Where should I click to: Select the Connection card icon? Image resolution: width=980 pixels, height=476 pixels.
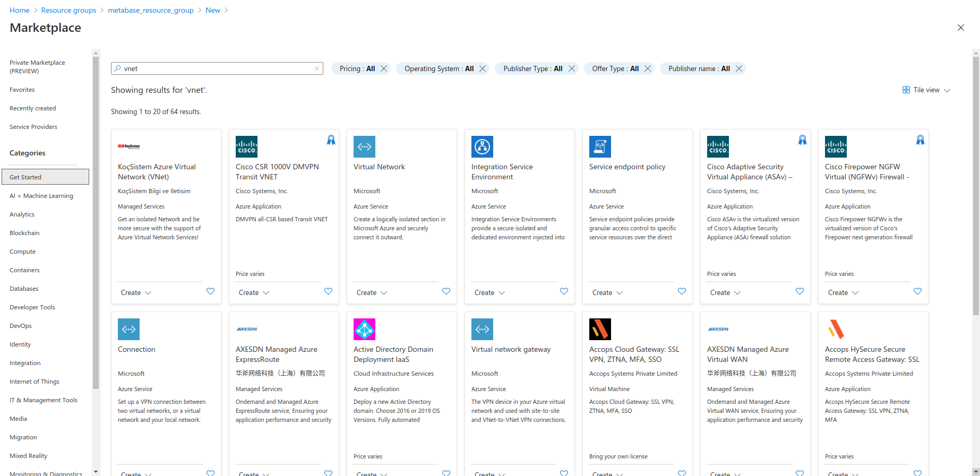[128, 329]
